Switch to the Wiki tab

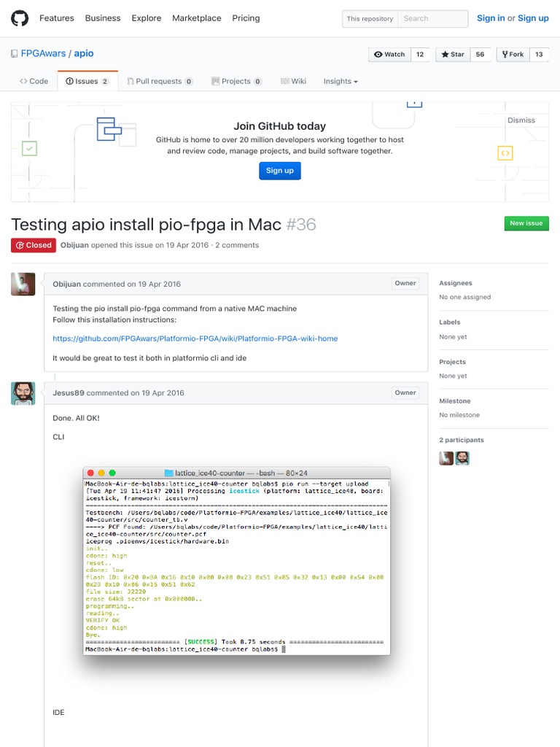point(293,81)
